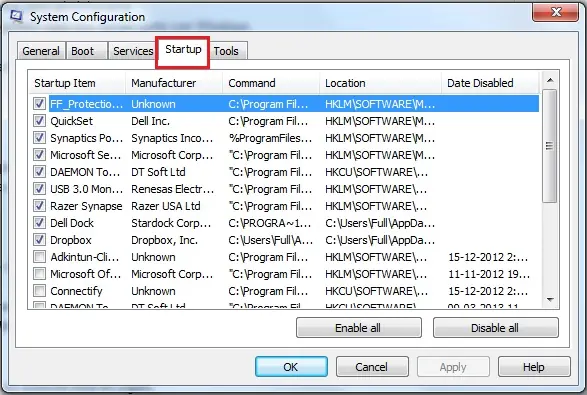The image size is (587, 395).
Task: Open the Services tab
Action: (133, 51)
